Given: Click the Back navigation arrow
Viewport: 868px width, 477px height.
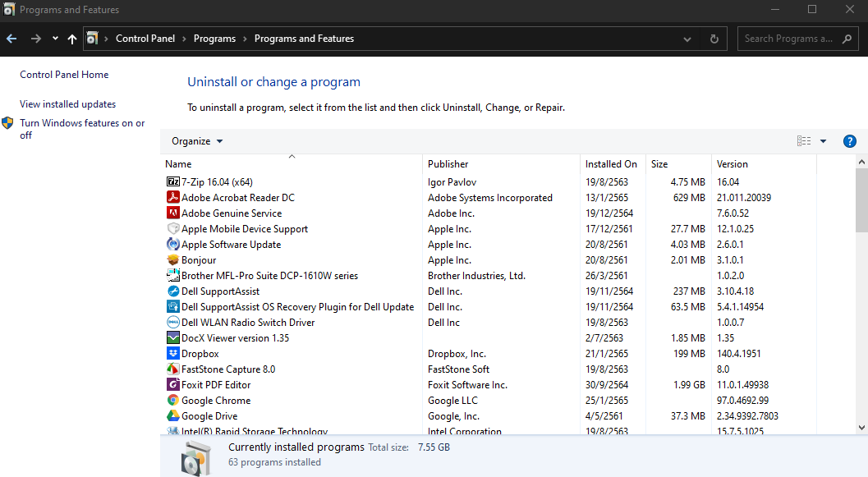Looking at the screenshot, I should click(11, 39).
